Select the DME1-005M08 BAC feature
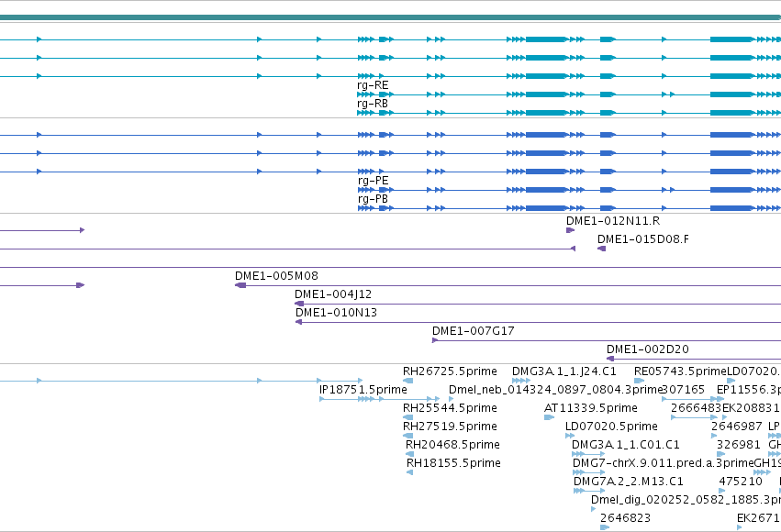Viewport: 781px width, 532px height. (x=508, y=285)
